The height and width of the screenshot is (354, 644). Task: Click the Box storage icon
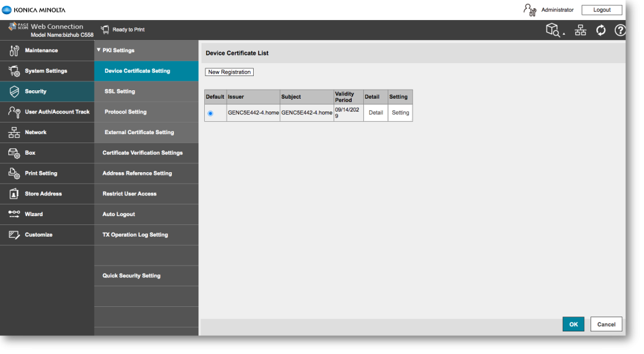click(14, 153)
